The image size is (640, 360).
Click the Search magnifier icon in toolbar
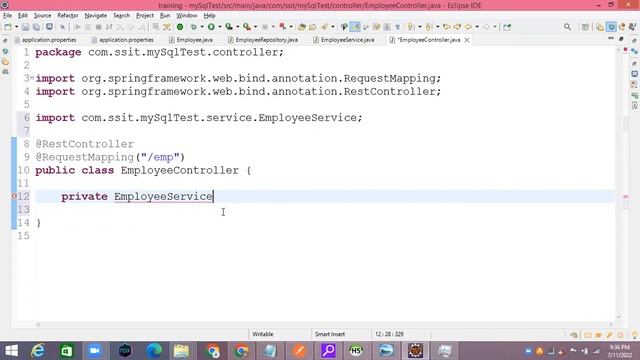[x=567, y=27]
